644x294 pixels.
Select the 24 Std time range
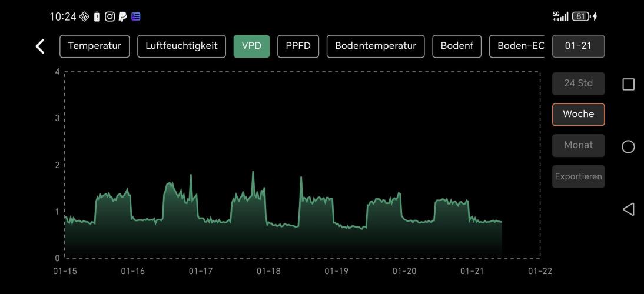[x=578, y=83]
